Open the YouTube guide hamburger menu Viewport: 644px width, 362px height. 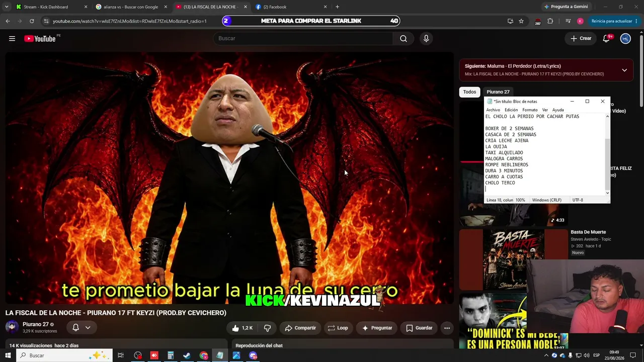tap(12, 39)
